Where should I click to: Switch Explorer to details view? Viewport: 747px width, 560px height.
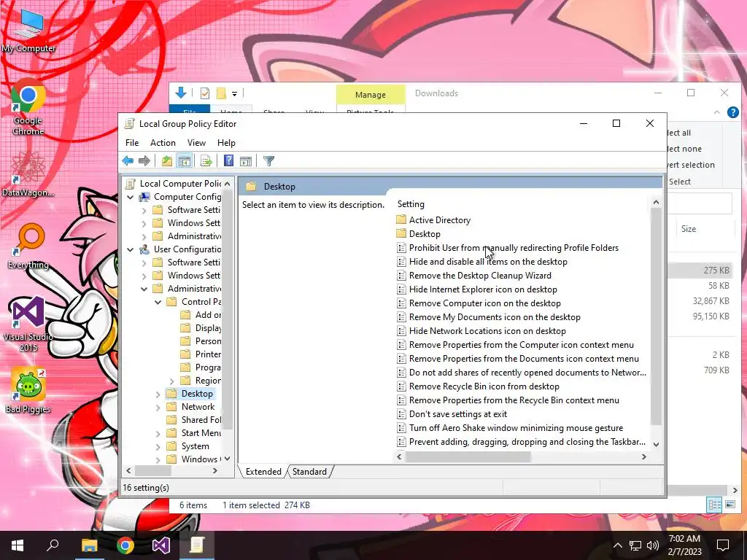pos(715,505)
